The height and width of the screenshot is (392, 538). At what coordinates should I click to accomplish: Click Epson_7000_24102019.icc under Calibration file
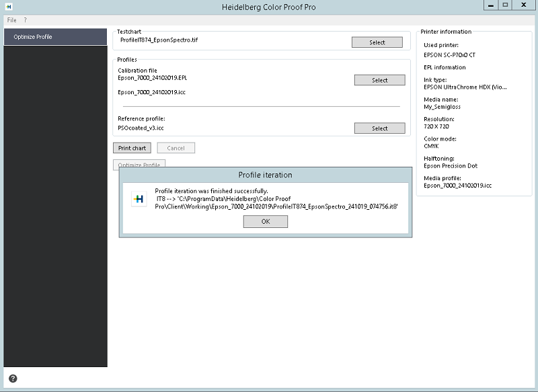pos(152,92)
